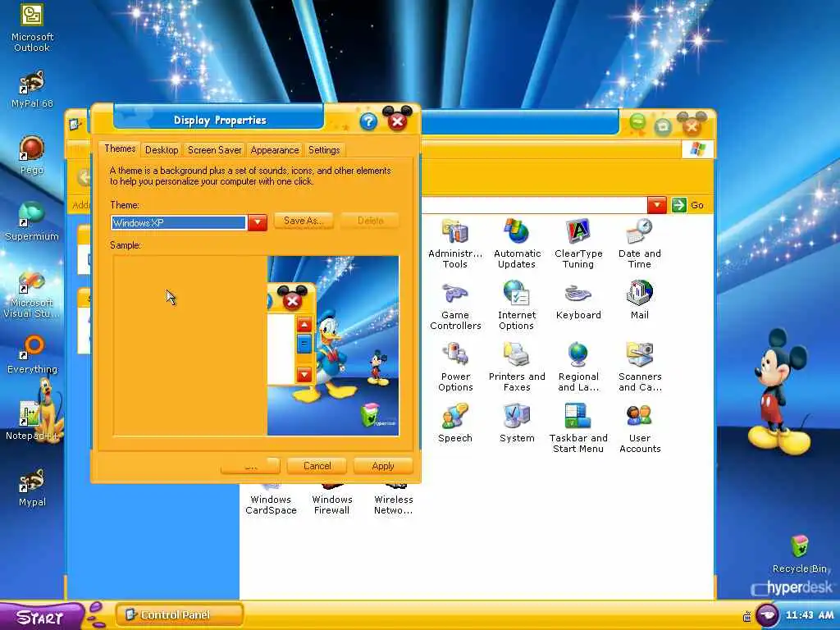The width and height of the screenshot is (840, 630).
Task: Open User Accounts applet
Action: (640, 428)
